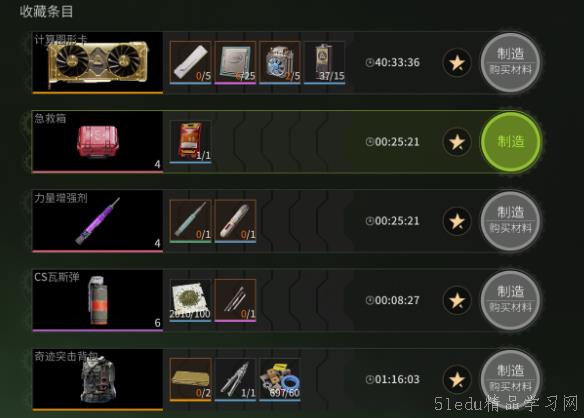584x418 pixels.
Task: Select the fabric cloth material 0/2
Action: click(x=191, y=379)
